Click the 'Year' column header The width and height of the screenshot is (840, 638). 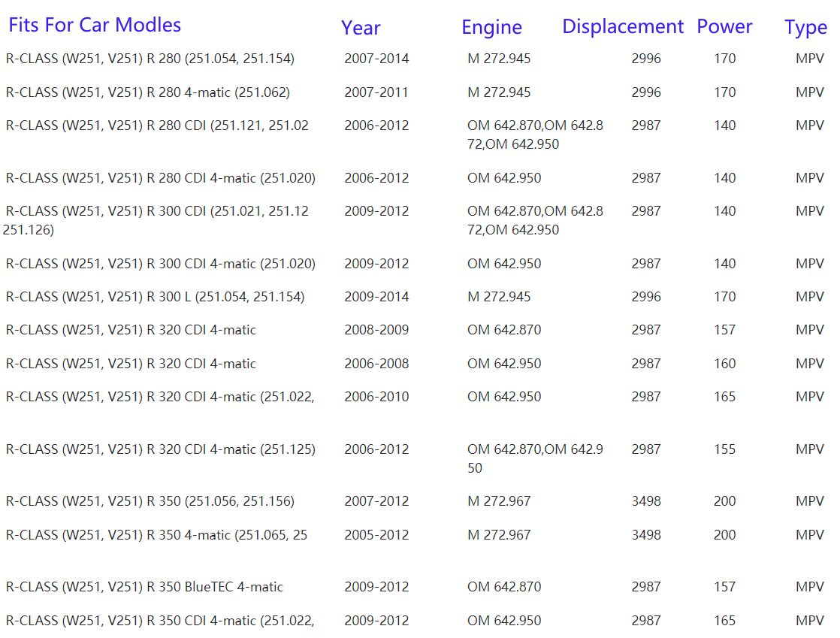point(361,28)
